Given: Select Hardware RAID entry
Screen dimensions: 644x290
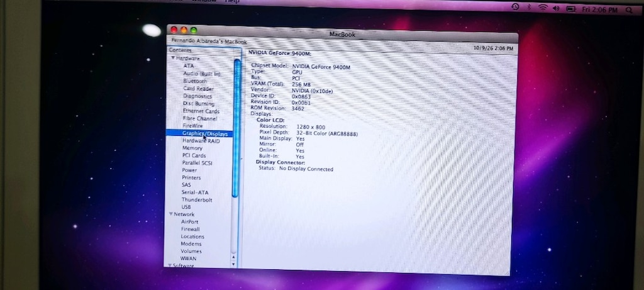Looking at the screenshot, I should [x=201, y=141].
